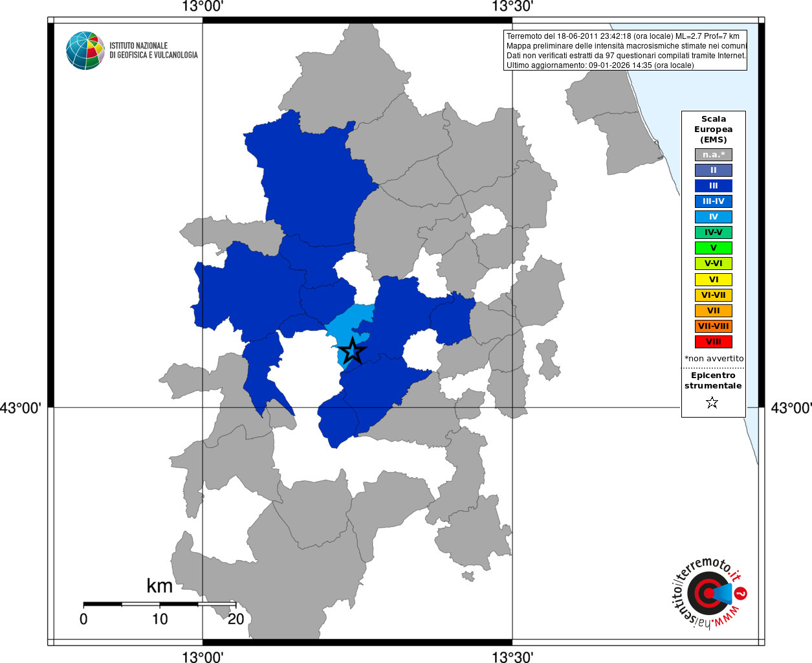This screenshot has height=663, width=812.
Task: Select the III-IV legend swatch
Action: coord(714,201)
